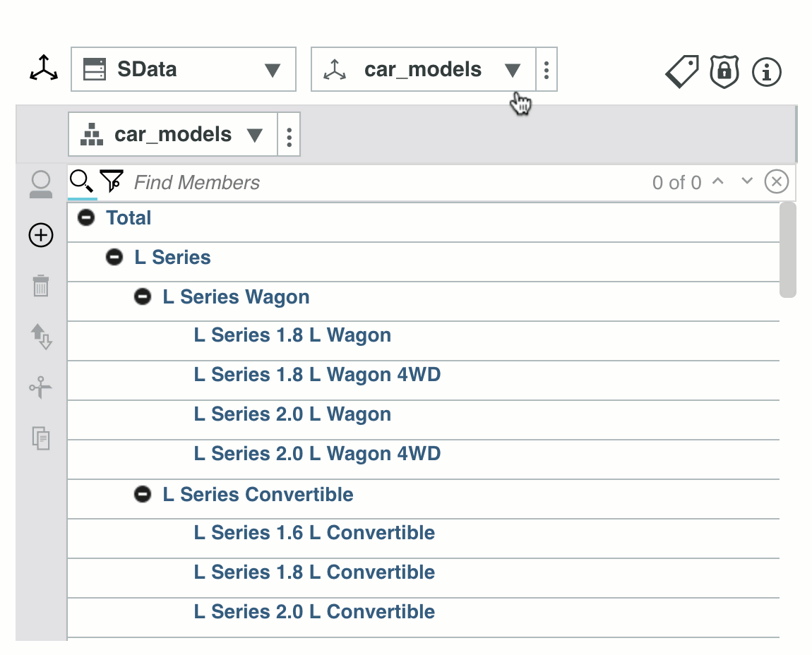
Task: Collapse the L Series Wagon node
Action: (x=143, y=296)
